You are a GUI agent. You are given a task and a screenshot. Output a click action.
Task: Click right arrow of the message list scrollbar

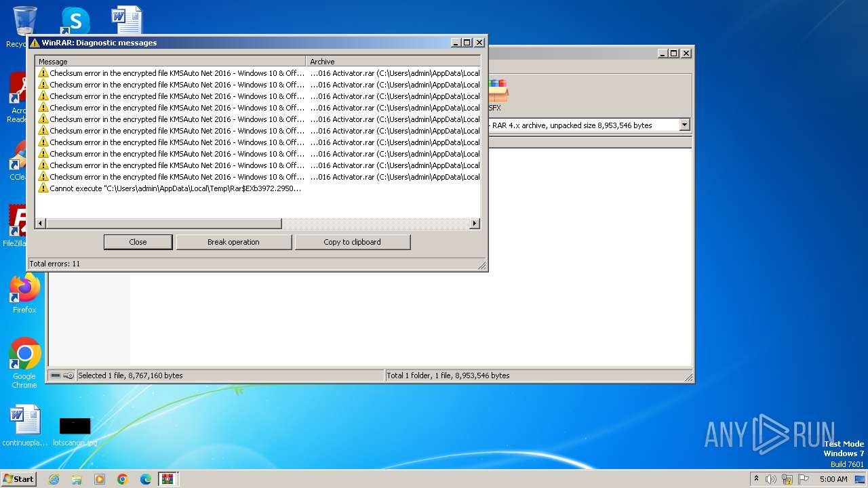point(475,224)
